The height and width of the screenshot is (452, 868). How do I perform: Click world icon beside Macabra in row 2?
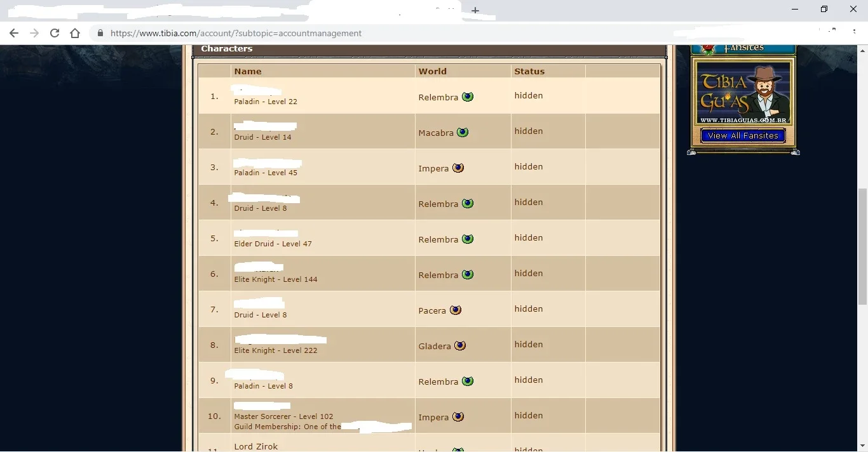tap(463, 132)
